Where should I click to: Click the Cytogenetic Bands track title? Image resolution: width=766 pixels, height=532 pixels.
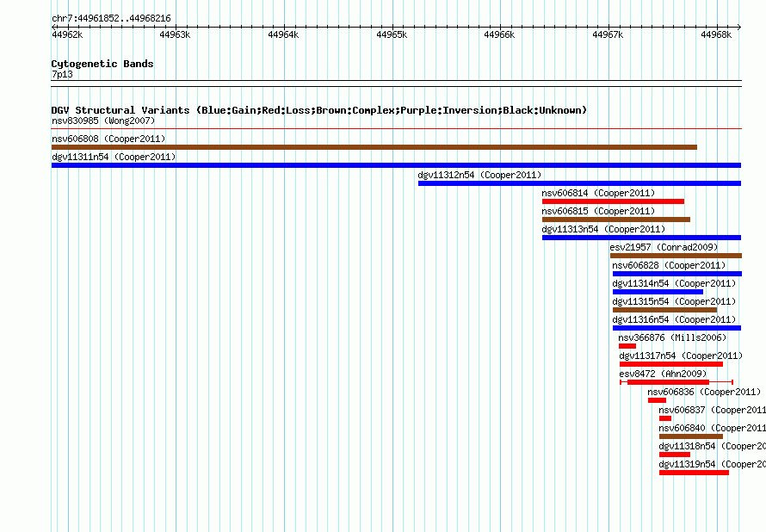click(x=102, y=64)
